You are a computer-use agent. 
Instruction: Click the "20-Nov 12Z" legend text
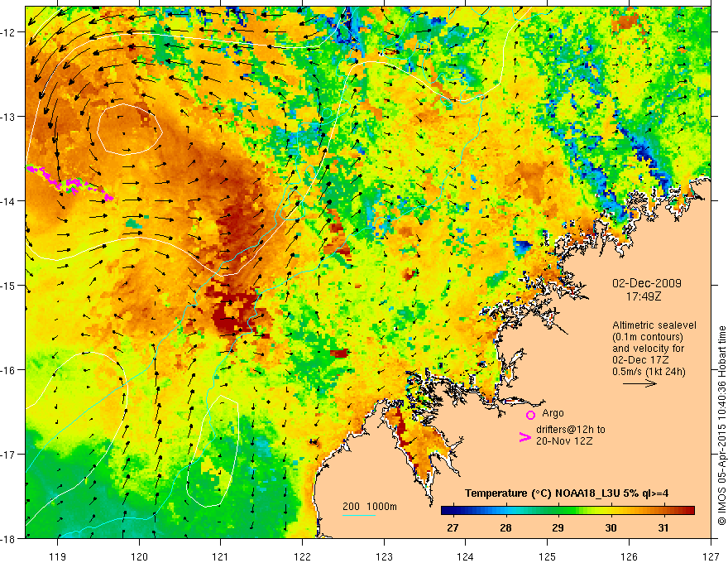click(x=564, y=440)
